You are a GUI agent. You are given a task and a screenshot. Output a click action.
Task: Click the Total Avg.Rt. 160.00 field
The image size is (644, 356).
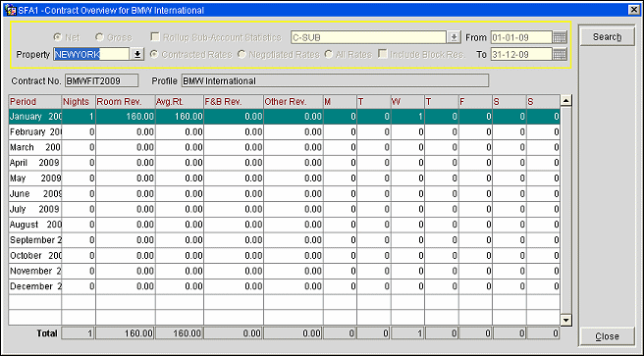[179, 333]
